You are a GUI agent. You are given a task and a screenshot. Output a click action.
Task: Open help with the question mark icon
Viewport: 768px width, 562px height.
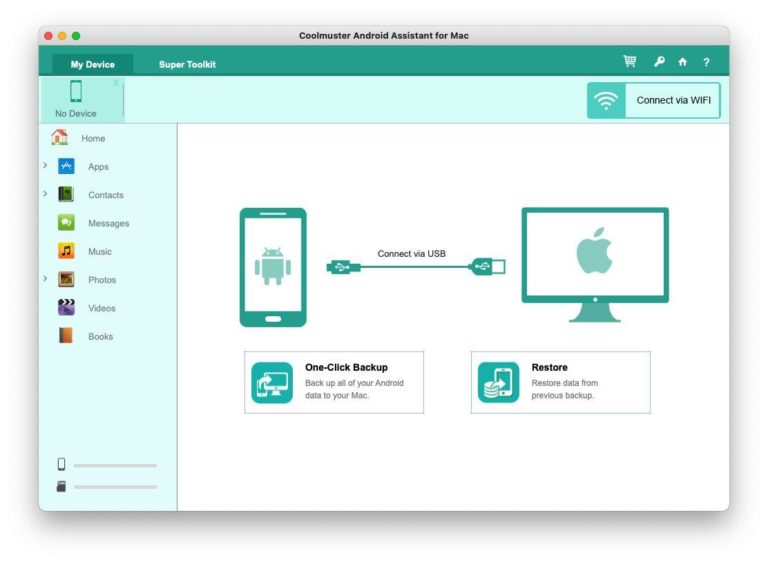(706, 62)
